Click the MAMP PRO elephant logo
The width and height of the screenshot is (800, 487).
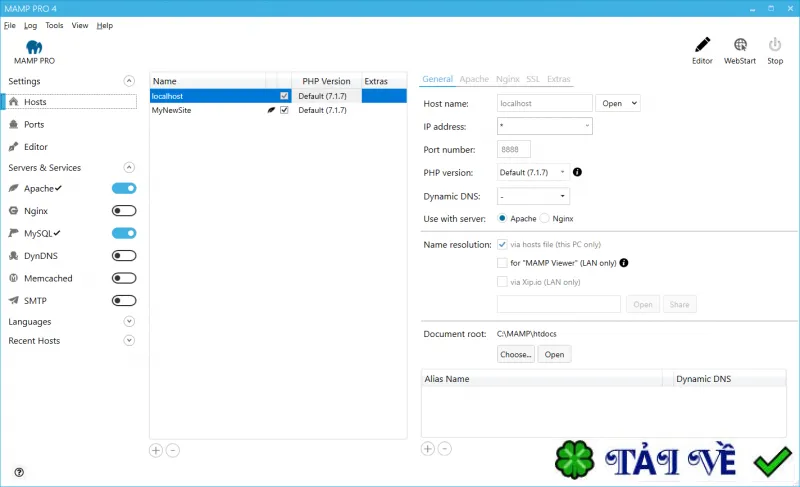pyautogui.click(x=34, y=47)
